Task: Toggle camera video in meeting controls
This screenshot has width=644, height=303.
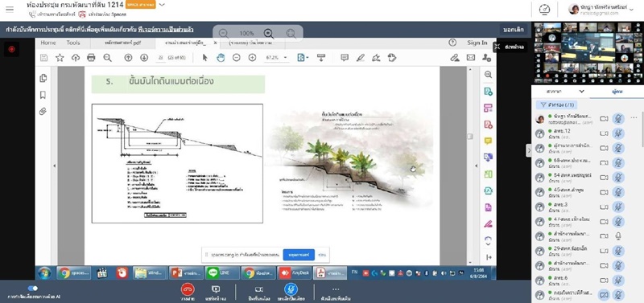Action: 258,289
